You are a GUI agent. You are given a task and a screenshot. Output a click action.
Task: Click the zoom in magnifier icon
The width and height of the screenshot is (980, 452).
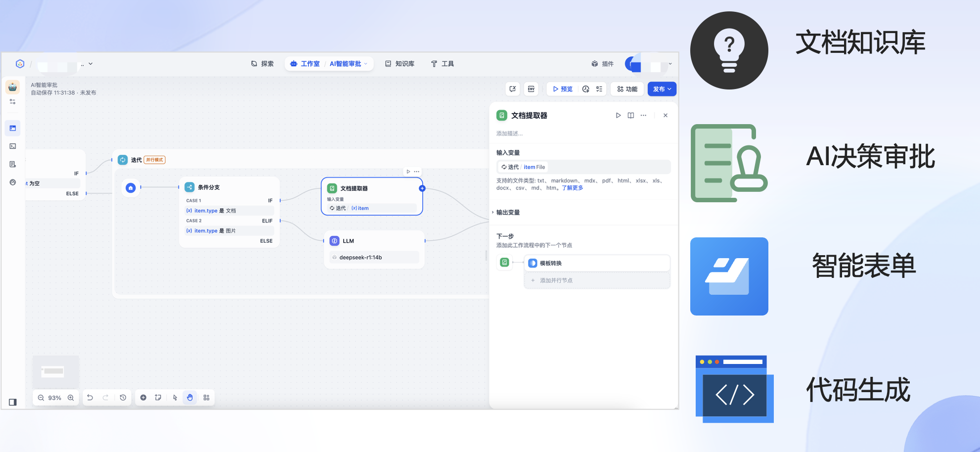[x=71, y=398]
